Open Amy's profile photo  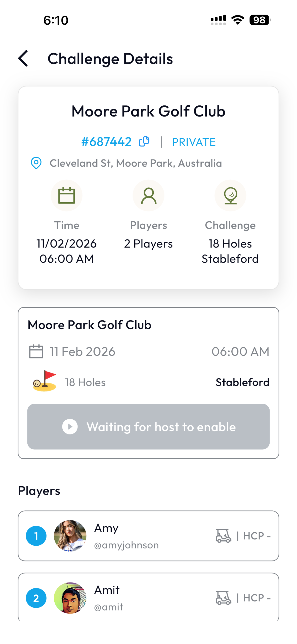coord(70,535)
